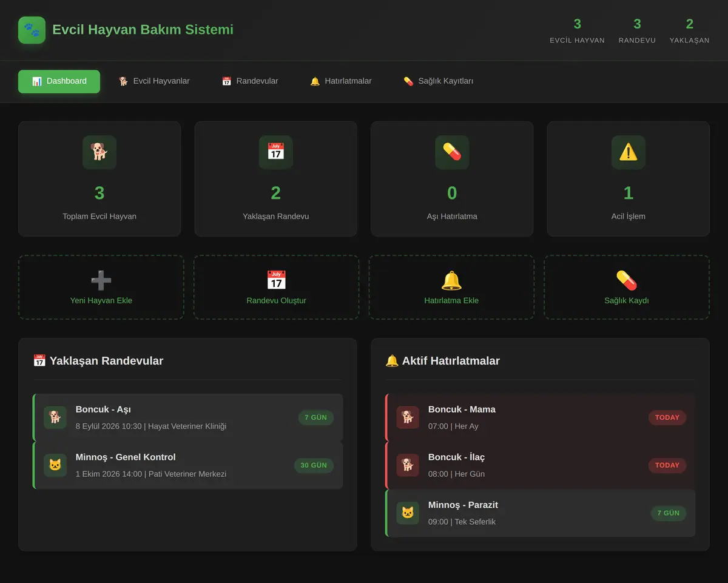Click the pill icon for Sağlık Kaydı
The height and width of the screenshot is (583, 728).
627,280
